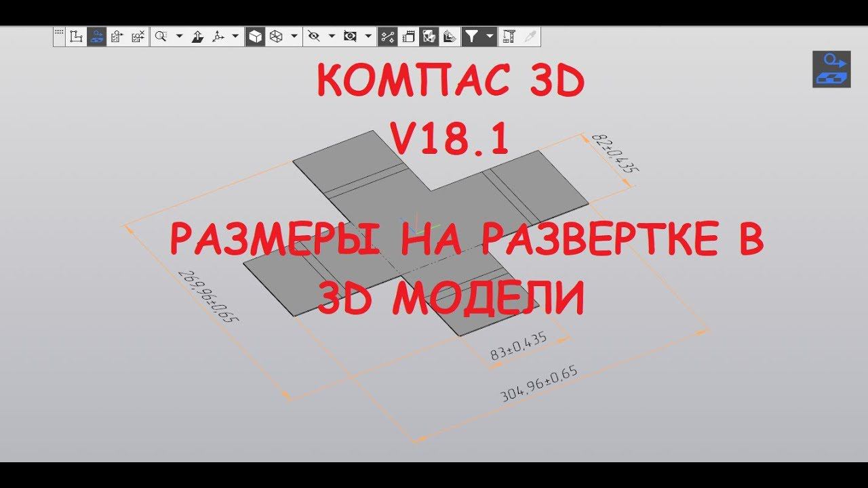Click the crossed-out camera visibility icon
The height and width of the screenshot is (488, 868).
coord(350,37)
